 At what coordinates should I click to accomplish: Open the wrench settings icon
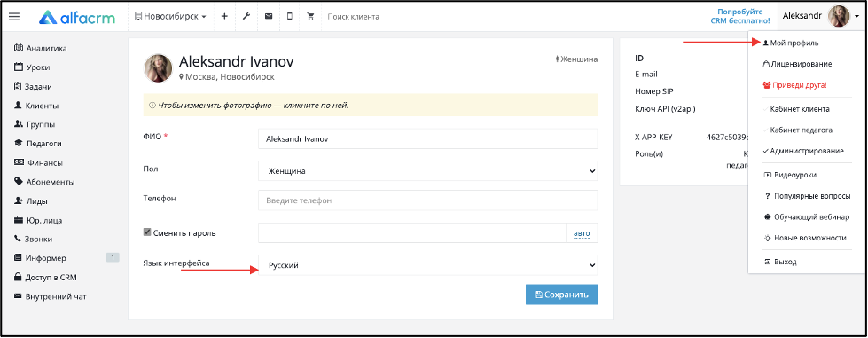[x=246, y=17]
